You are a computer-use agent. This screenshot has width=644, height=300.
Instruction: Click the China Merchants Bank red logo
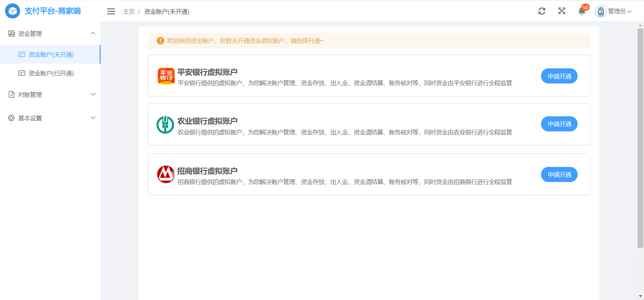[166, 174]
